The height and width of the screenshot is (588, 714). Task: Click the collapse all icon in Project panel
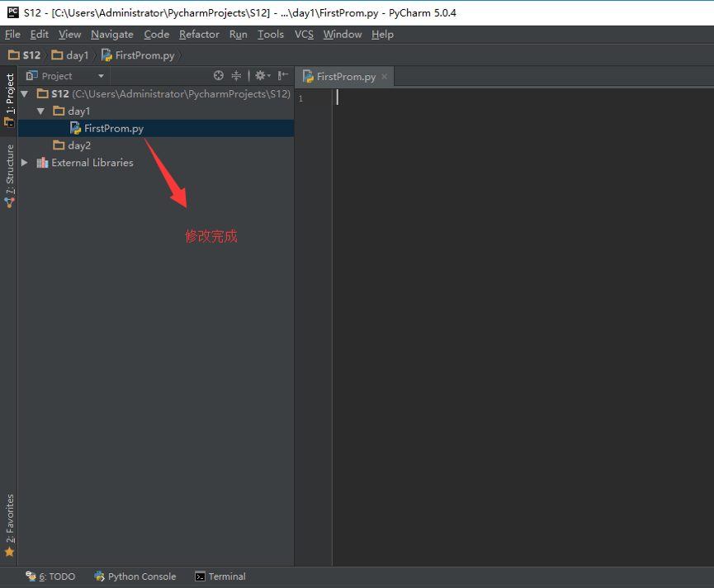[236, 76]
